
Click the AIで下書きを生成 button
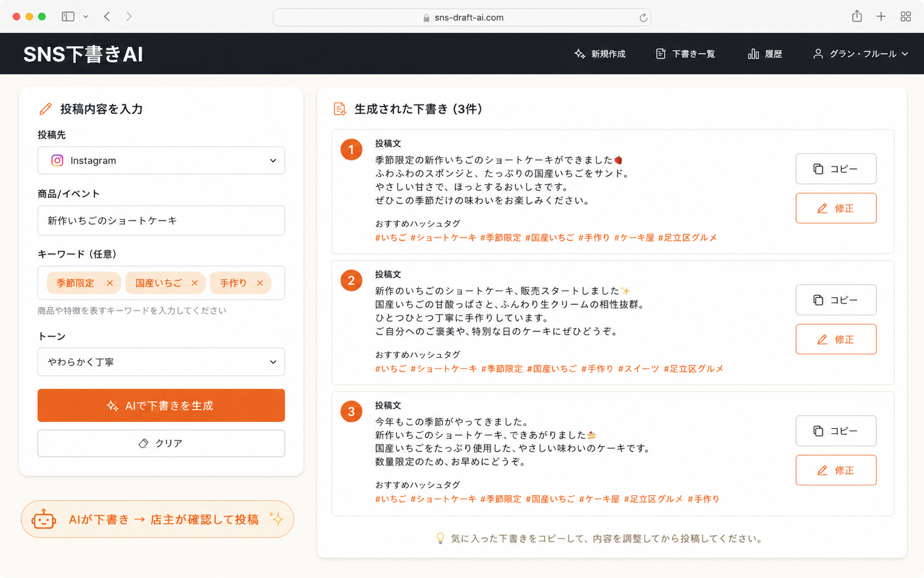coord(161,406)
